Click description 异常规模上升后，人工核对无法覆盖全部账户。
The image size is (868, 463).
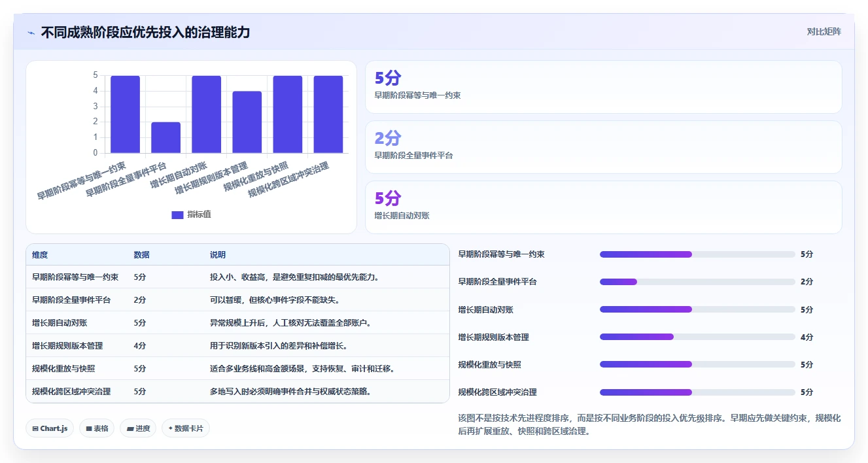(291, 323)
